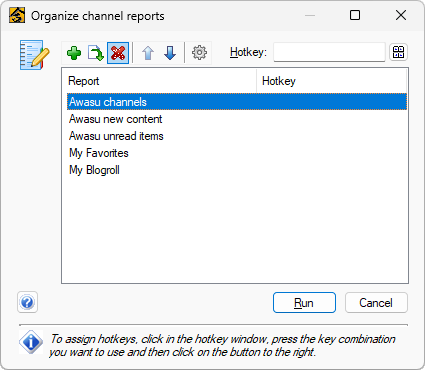The image size is (425, 370).
Task: Delete report with the red X icon
Action: (118, 53)
